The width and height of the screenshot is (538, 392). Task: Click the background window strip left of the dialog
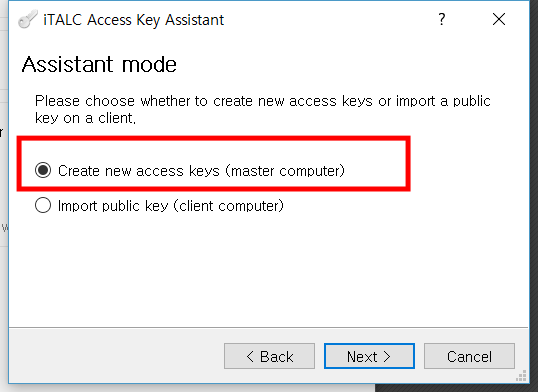click(4, 172)
